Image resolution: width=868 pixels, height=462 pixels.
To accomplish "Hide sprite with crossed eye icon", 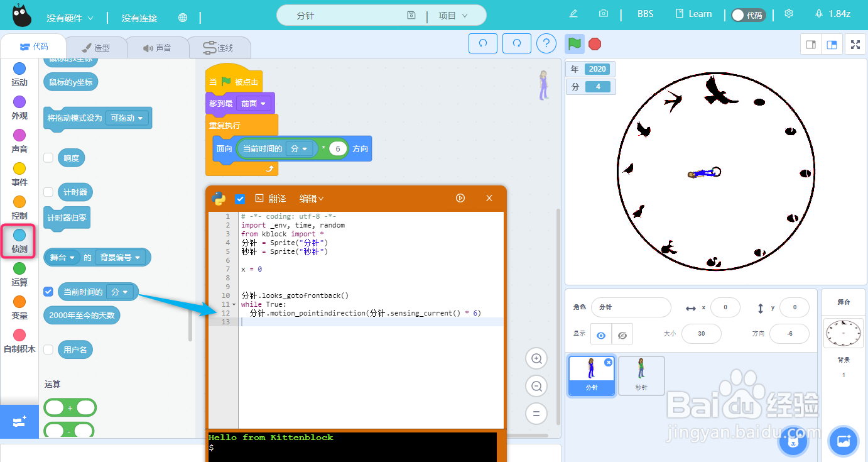I will (622, 335).
